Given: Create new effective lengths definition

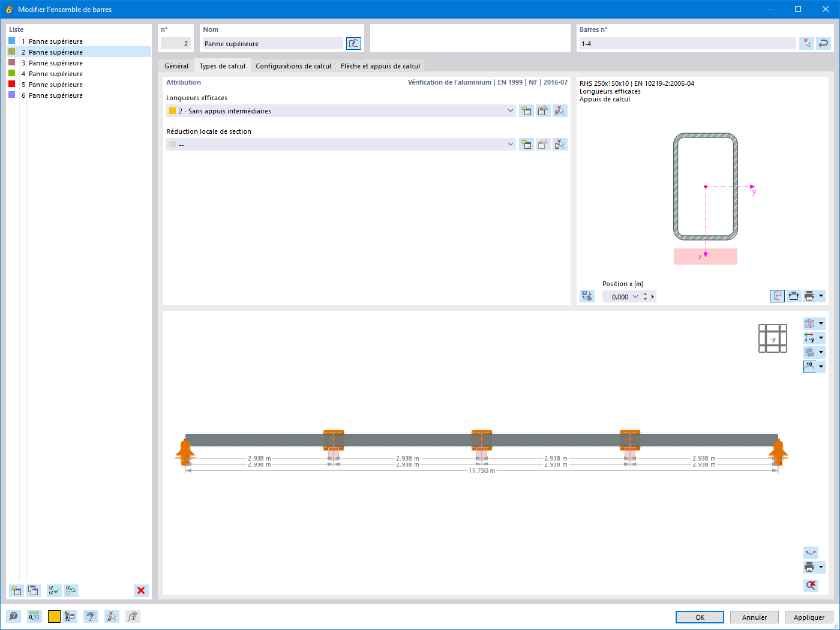Looking at the screenshot, I should tap(526, 110).
